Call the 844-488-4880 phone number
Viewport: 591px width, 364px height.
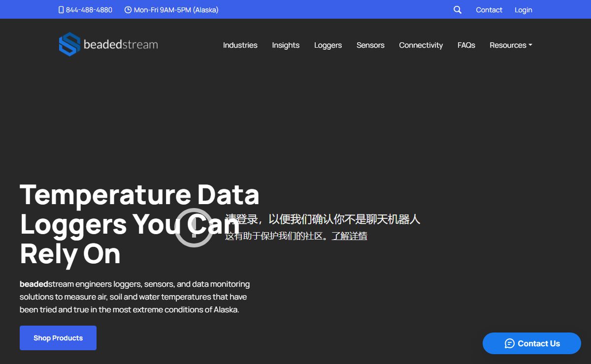point(89,10)
